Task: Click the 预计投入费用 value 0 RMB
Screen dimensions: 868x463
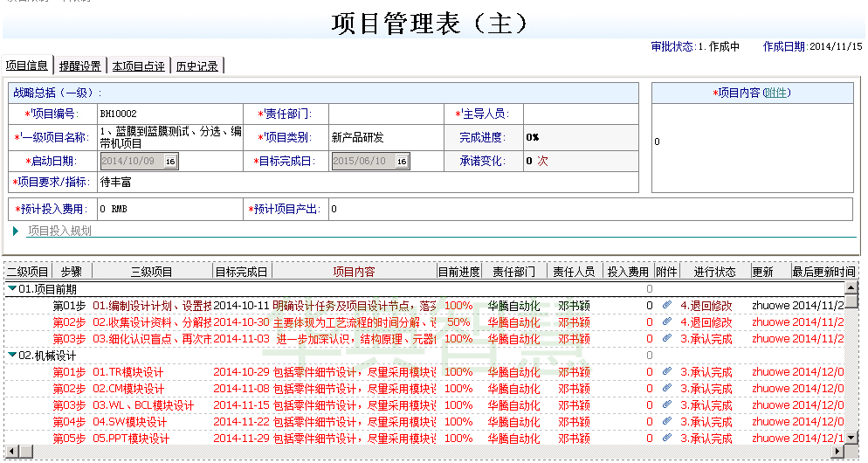Action: tap(114, 209)
